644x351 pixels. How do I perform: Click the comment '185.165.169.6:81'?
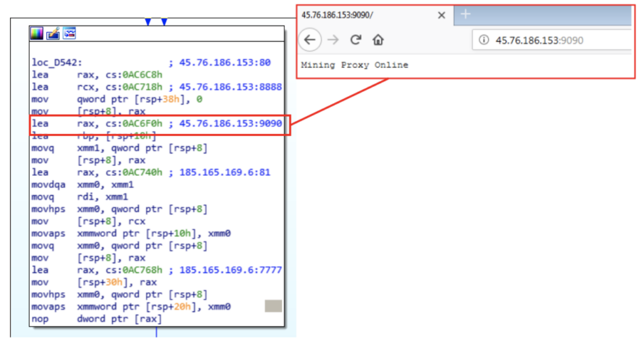point(225,172)
